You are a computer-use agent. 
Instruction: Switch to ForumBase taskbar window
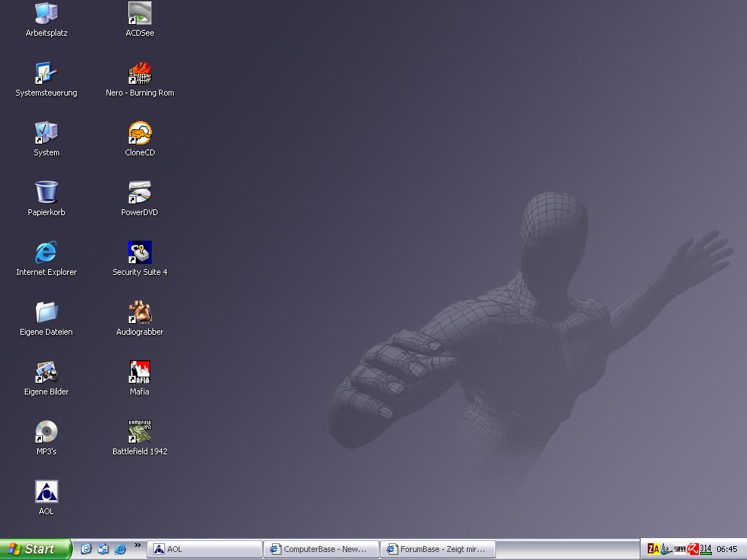[x=438, y=549]
